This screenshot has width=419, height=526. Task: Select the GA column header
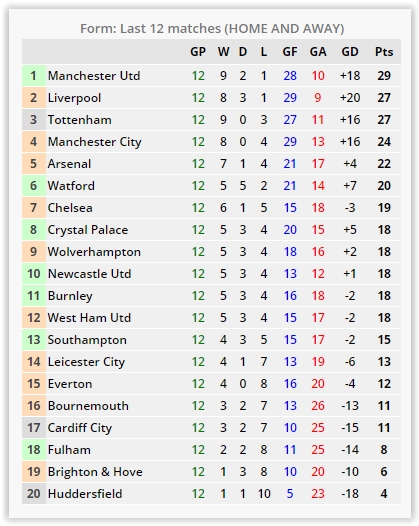click(x=318, y=52)
